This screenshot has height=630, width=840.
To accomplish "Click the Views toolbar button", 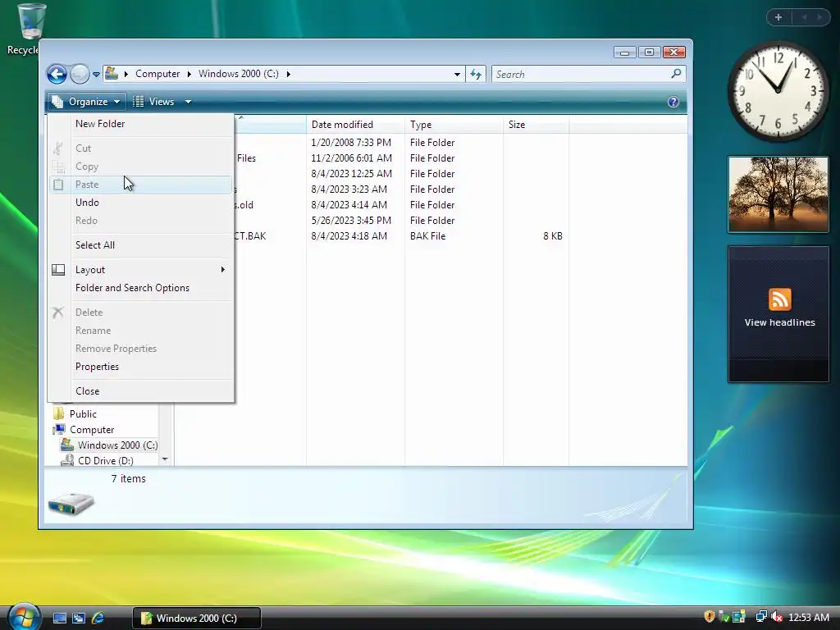I will tap(154, 101).
